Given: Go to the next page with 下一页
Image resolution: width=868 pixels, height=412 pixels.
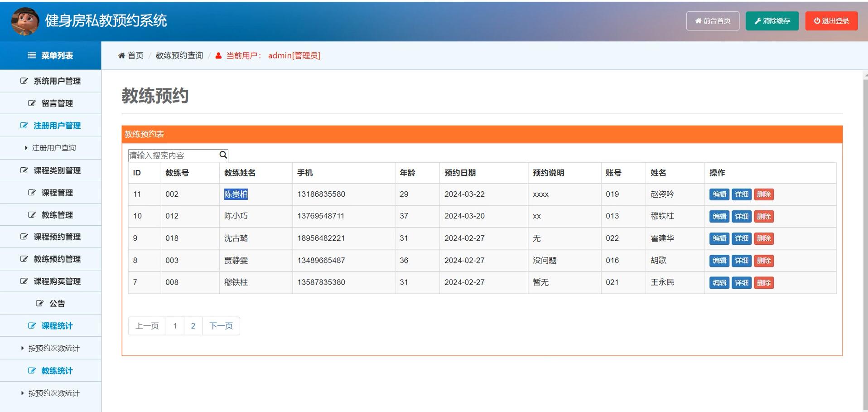Looking at the screenshot, I should pos(221,326).
